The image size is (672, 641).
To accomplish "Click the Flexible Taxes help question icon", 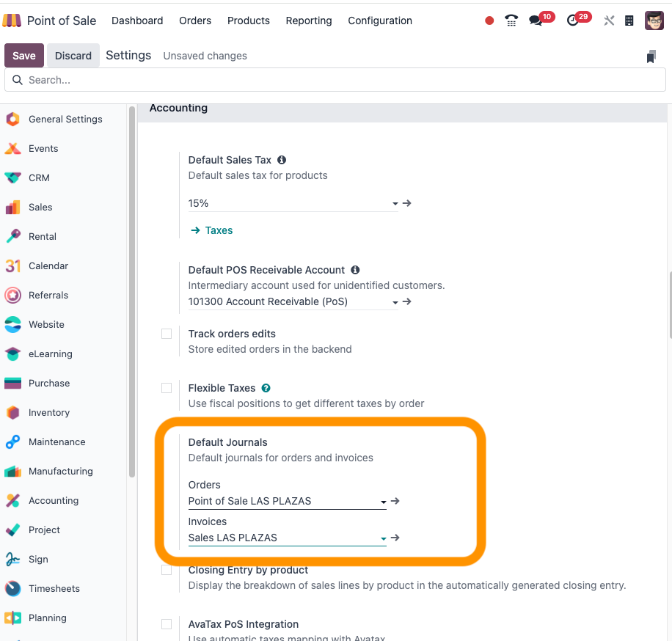I will (x=266, y=388).
